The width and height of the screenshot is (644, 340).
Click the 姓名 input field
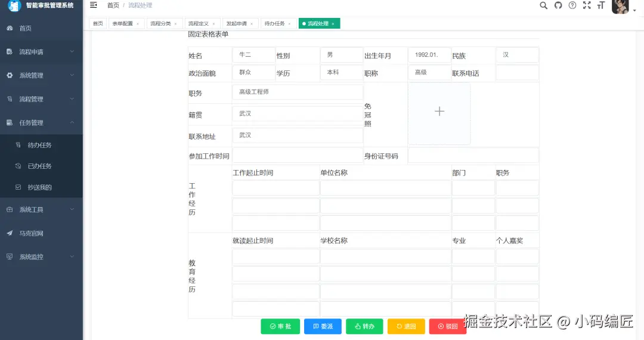253,55
